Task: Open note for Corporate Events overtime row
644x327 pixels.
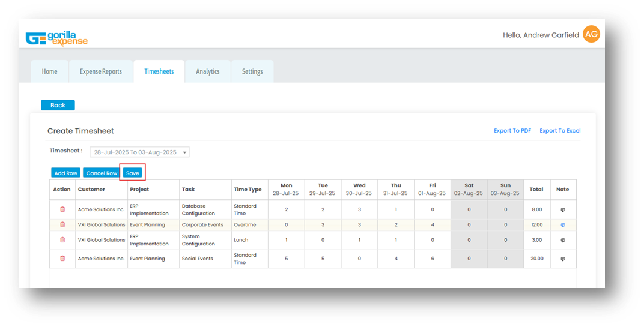Action: [563, 225]
